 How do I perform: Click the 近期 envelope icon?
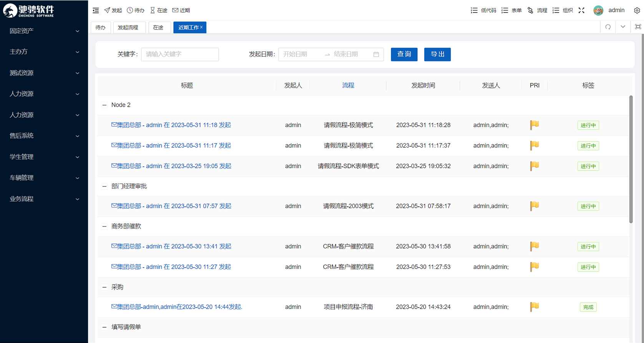click(x=175, y=10)
